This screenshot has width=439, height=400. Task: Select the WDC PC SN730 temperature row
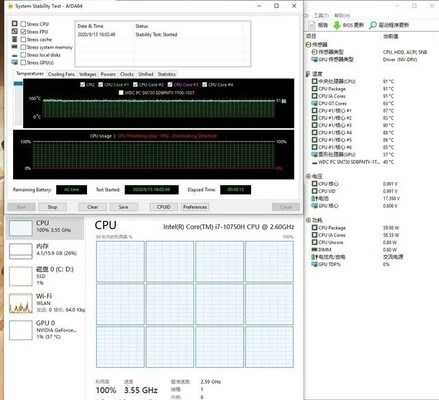pos(353,162)
